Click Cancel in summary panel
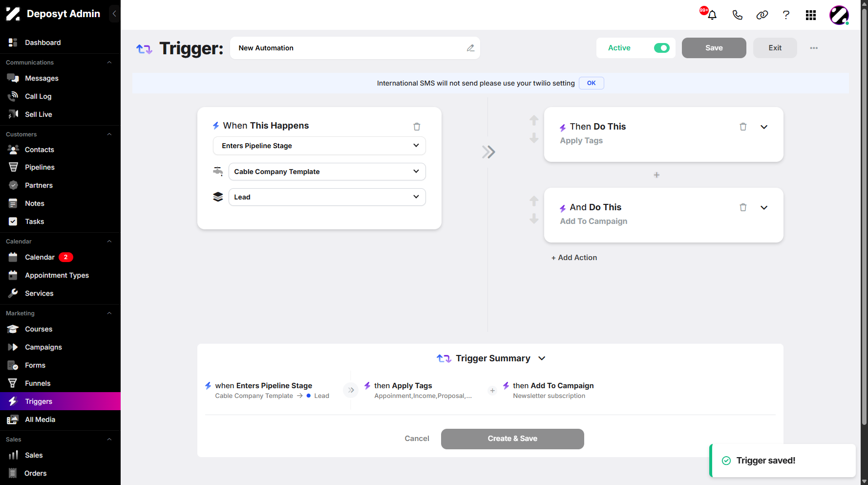Image resolution: width=868 pixels, height=485 pixels. [417, 439]
